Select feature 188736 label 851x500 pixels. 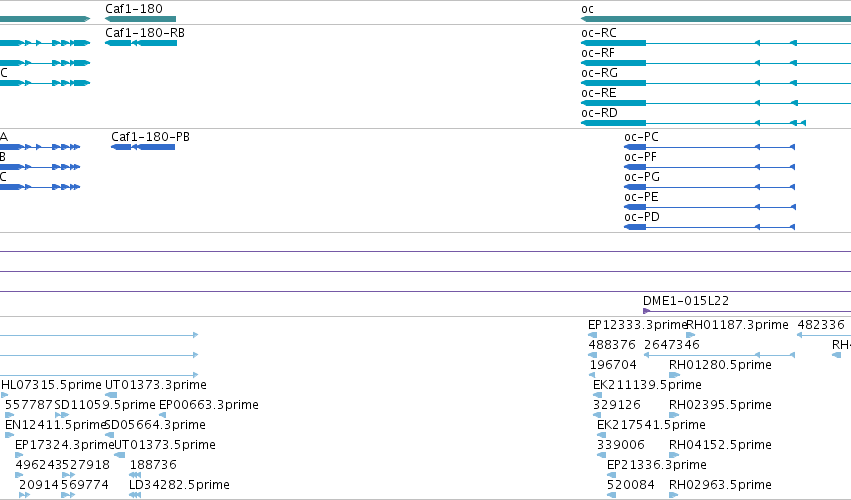click(x=153, y=465)
